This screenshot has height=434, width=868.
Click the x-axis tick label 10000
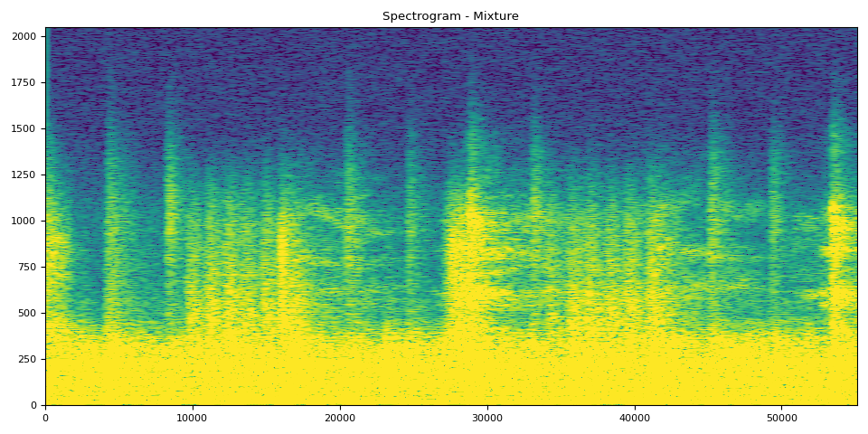193,418
